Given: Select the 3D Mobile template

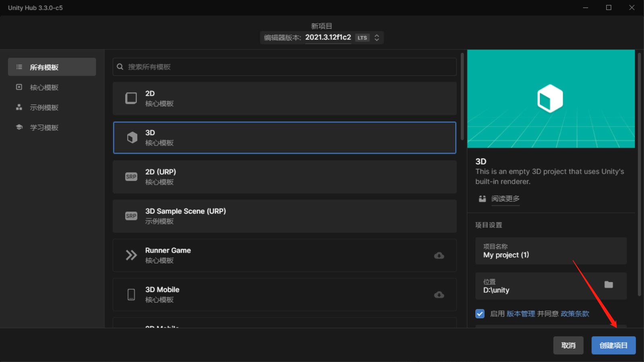Looking at the screenshot, I should (285, 294).
